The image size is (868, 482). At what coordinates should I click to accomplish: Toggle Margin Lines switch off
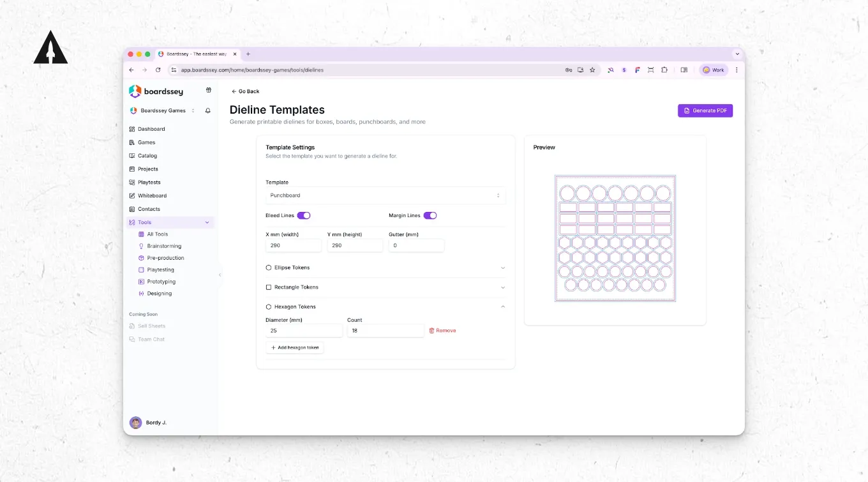(430, 216)
